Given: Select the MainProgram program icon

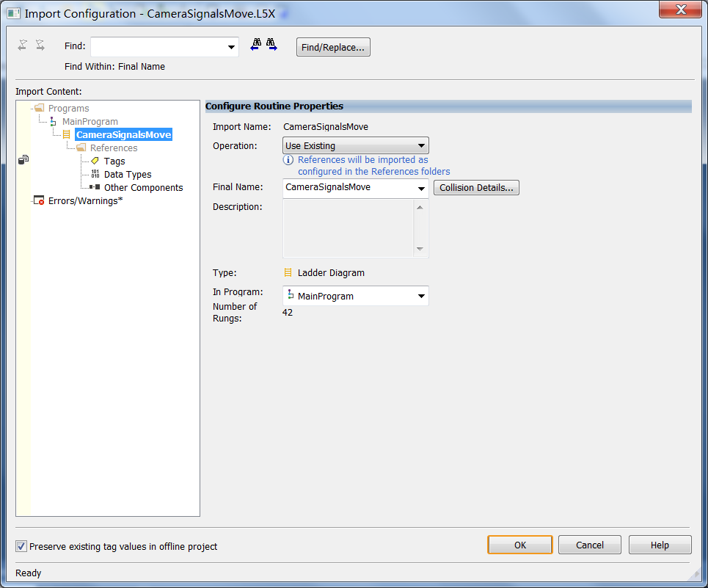Looking at the screenshot, I should [x=52, y=121].
